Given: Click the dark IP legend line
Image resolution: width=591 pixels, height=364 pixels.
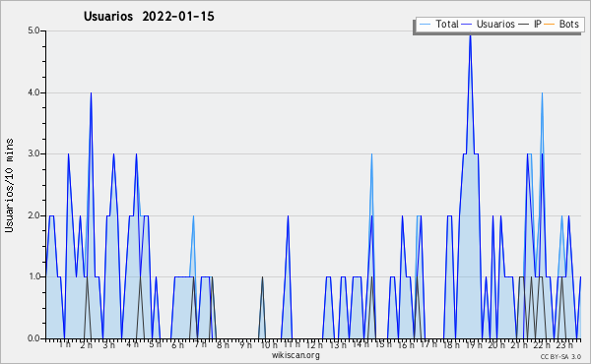Looking at the screenshot, I should [x=524, y=25].
